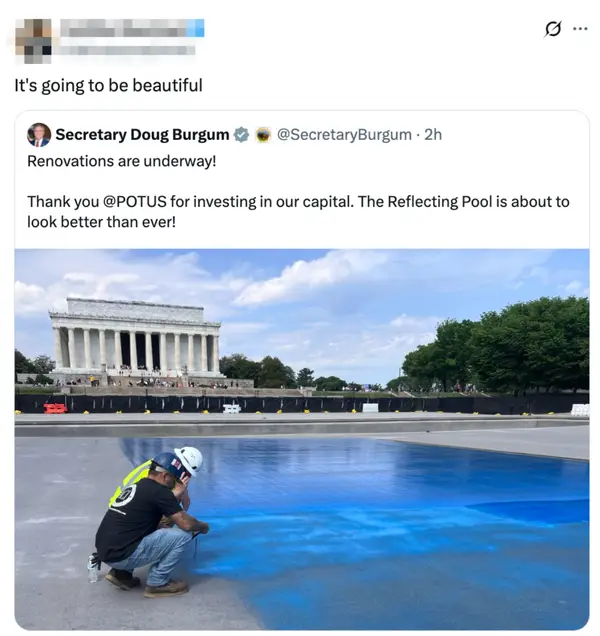Screen dimensions: 600x636
Task: Open Doug Burgum's round profile picture
Action: point(39,135)
